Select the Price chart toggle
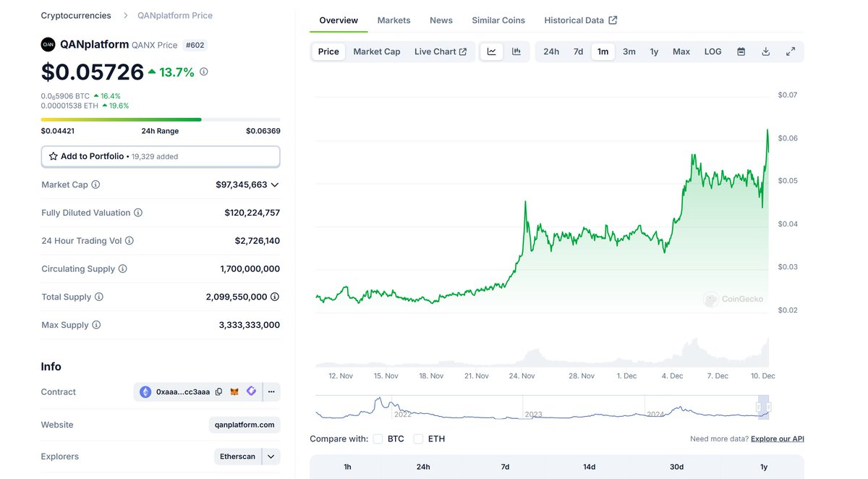 point(328,51)
